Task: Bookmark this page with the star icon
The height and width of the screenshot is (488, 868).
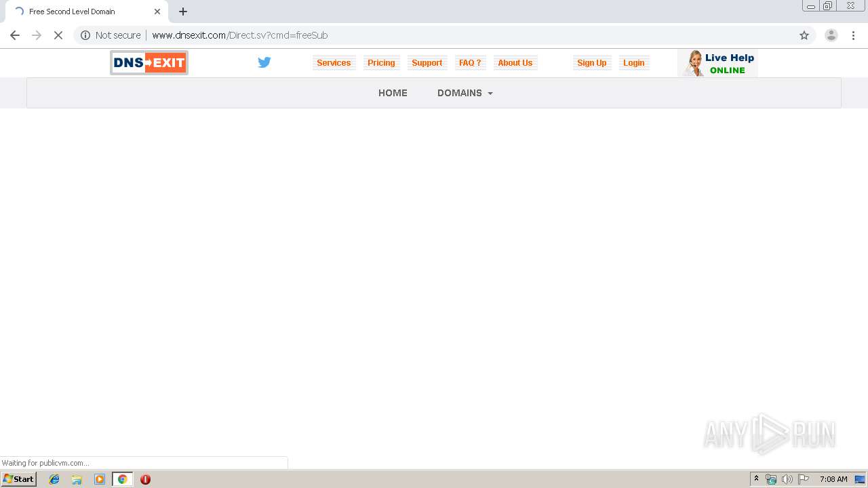Action: [804, 35]
